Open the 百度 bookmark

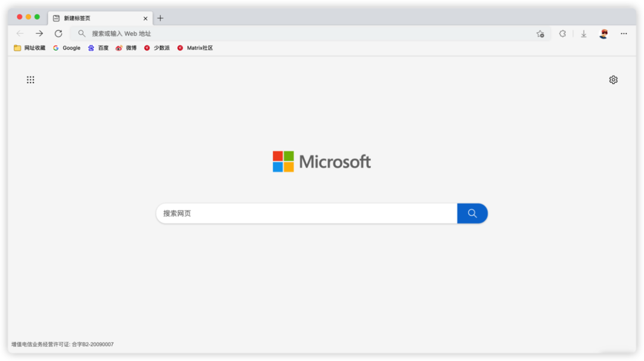tap(98, 48)
